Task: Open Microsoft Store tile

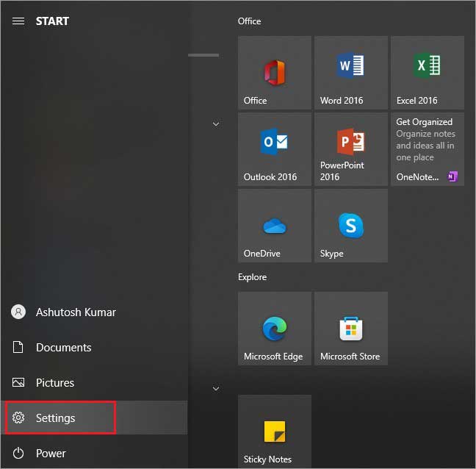Action: click(351, 329)
